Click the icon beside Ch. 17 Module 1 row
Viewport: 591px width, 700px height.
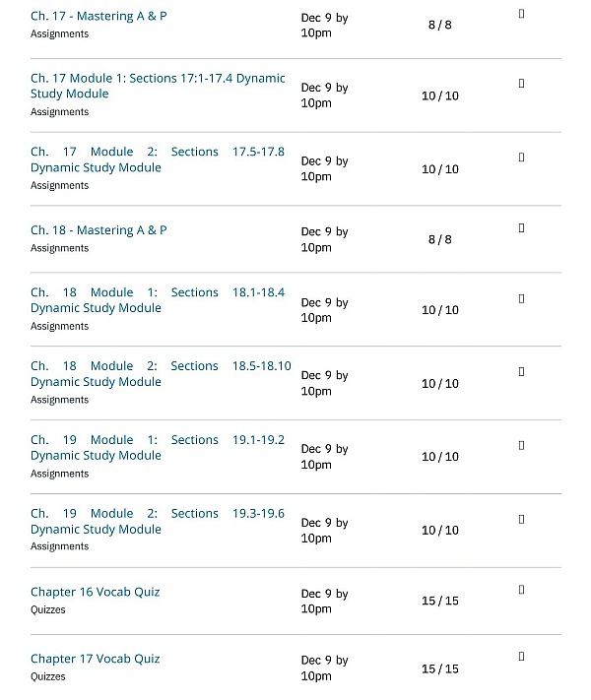[x=521, y=84]
